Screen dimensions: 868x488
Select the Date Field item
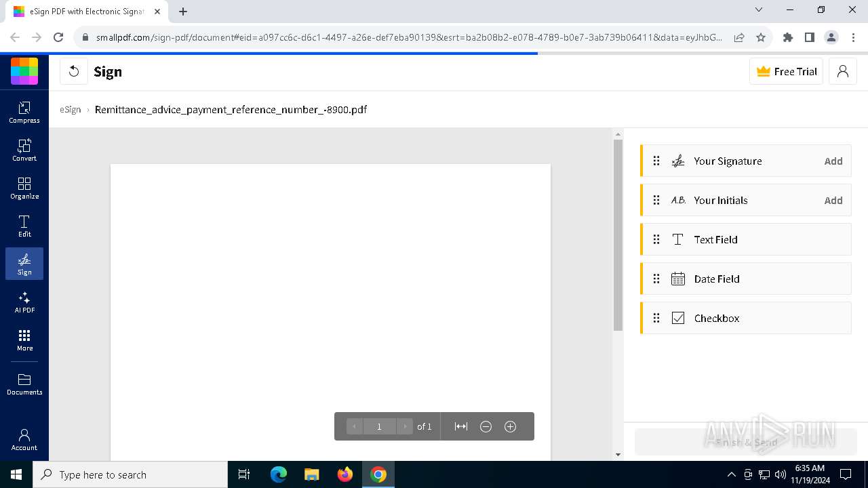point(746,279)
